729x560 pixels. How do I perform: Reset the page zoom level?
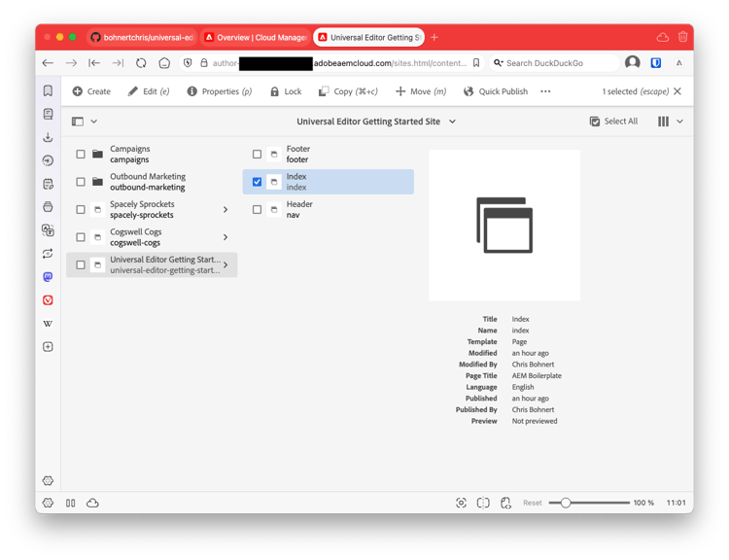coord(533,503)
